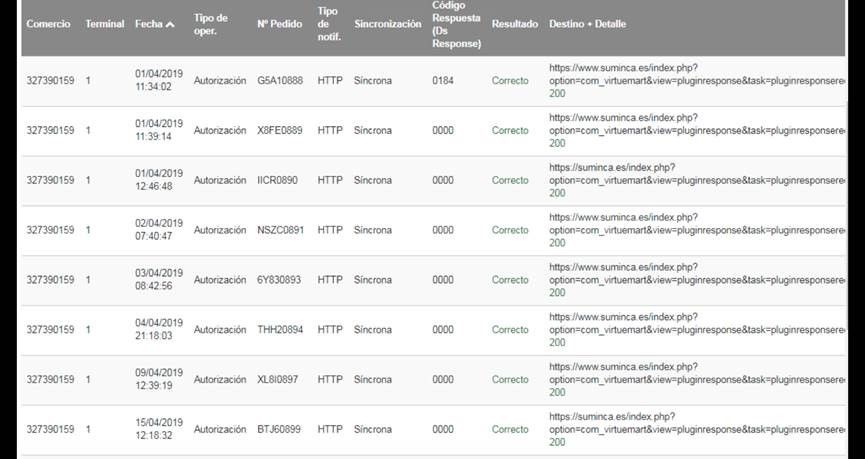Click Correcto result for order X8FE0889
This screenshot has width=865, height=459.
click(x=510, y=131)
